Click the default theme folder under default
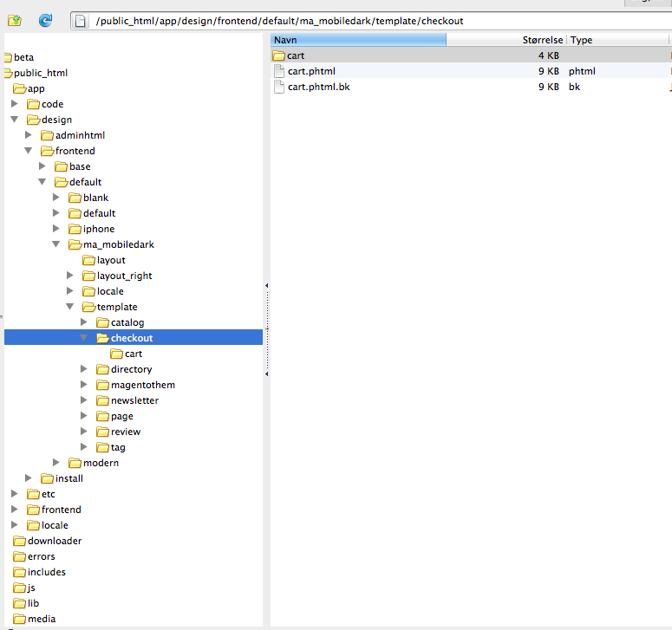The width and height of the screenshot is (672, 630). (92, 213)
